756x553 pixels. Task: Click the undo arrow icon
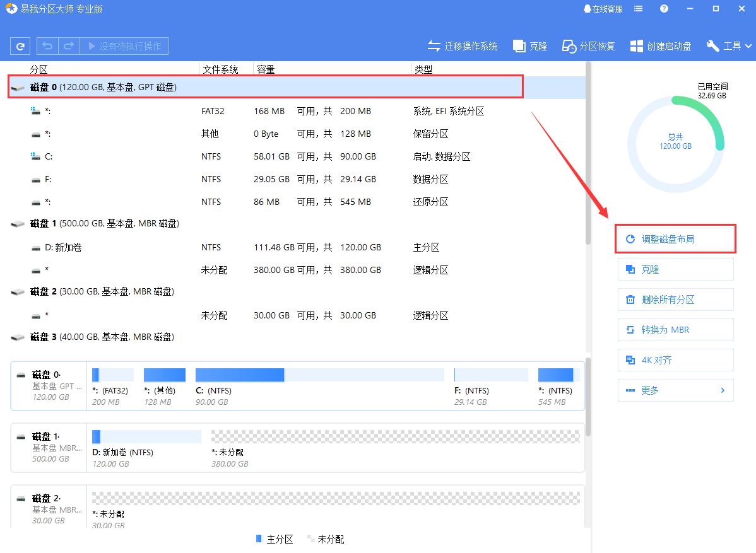coord(47,45)
